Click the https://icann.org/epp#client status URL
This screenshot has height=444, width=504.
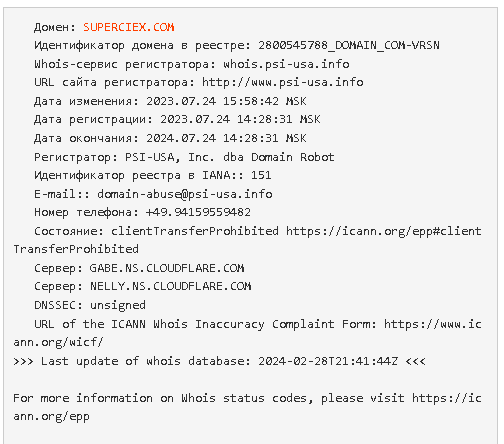[384, 231]
